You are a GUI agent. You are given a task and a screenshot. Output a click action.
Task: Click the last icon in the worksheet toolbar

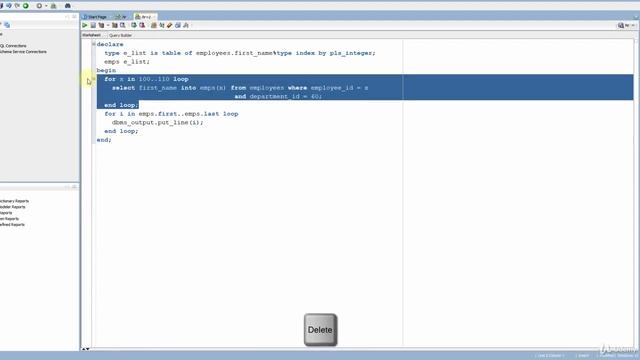(186, 25)
